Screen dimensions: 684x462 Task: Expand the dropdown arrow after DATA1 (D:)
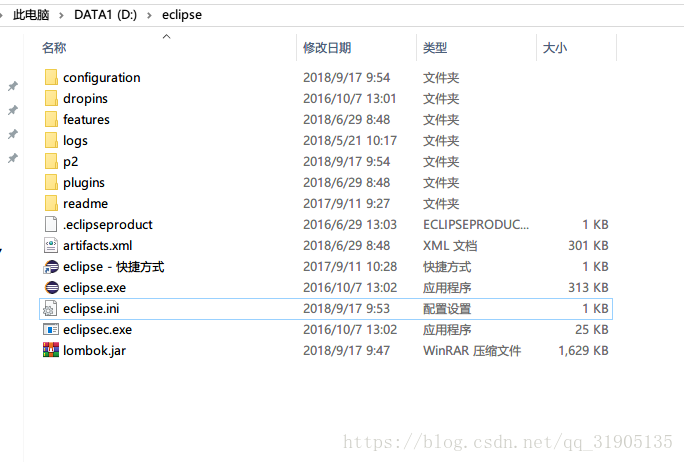(x=149, y=16)
